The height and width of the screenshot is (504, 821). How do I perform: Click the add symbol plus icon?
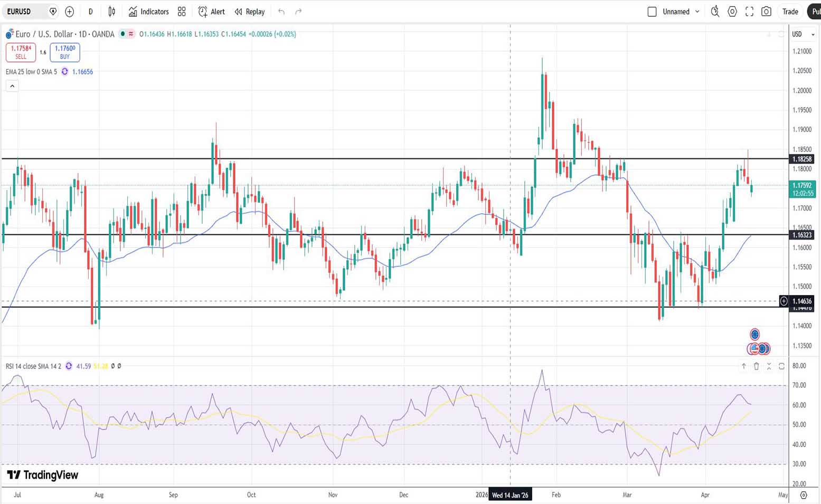pyautogui.click(x=69, y=12)
